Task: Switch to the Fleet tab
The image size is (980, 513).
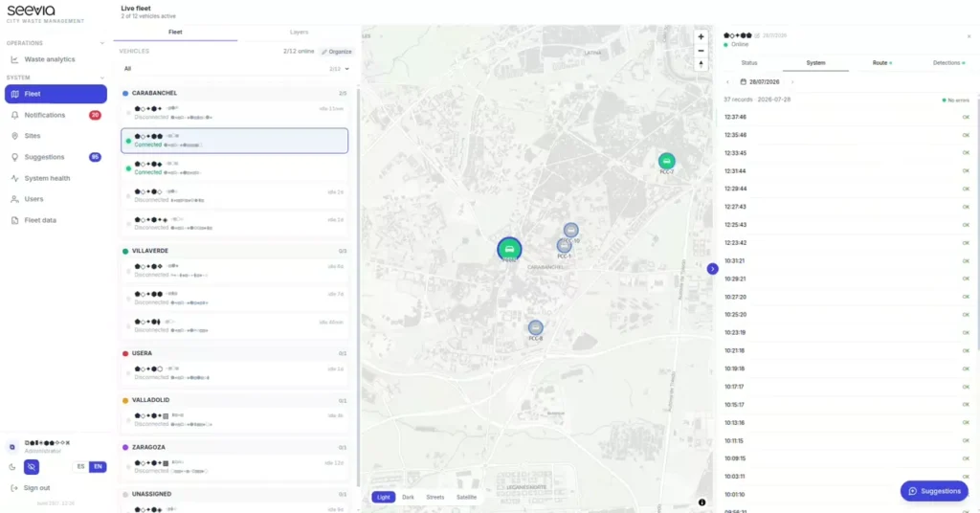Action: 175,32
